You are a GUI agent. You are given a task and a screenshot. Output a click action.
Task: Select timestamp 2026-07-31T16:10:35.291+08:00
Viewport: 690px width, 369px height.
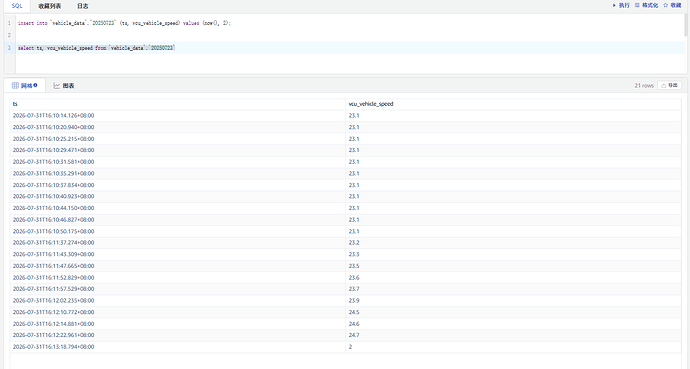coord(53,173)
